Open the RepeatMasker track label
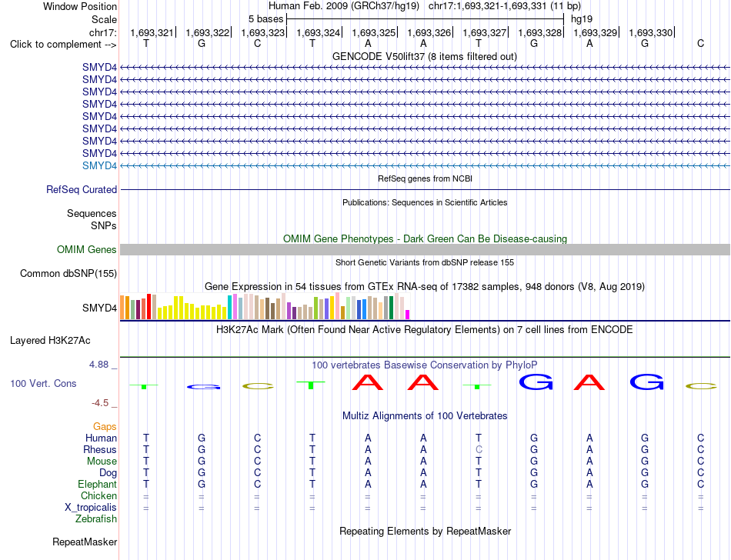Viewport: 731px width, 560px height. pos(85,542)
